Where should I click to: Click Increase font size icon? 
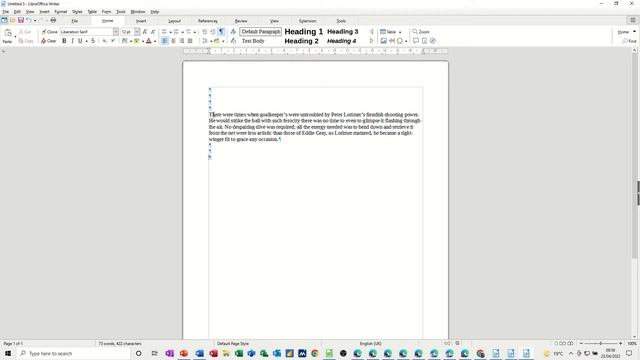tap(145, 31)
